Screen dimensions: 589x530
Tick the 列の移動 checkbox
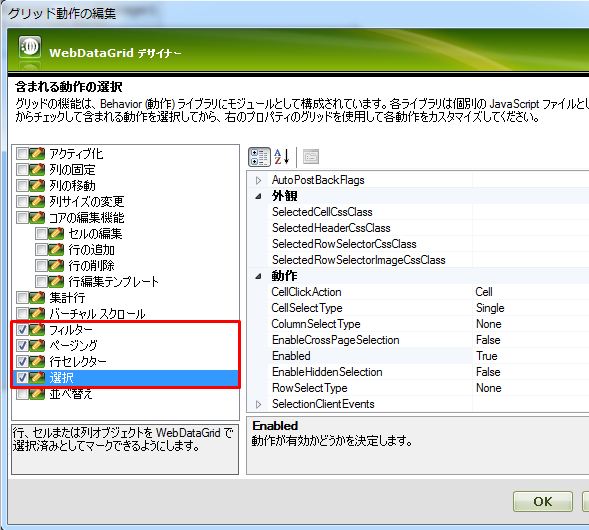[x=22, y=185]
